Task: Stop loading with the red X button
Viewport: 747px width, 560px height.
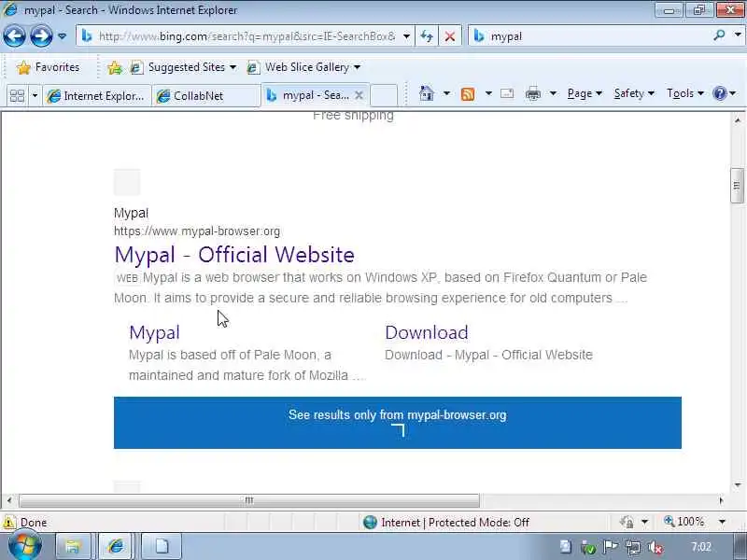Action: [449, 36]
